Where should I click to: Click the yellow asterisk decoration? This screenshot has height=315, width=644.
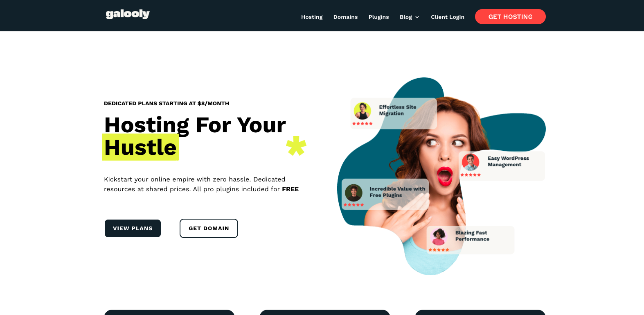[296, 146]
